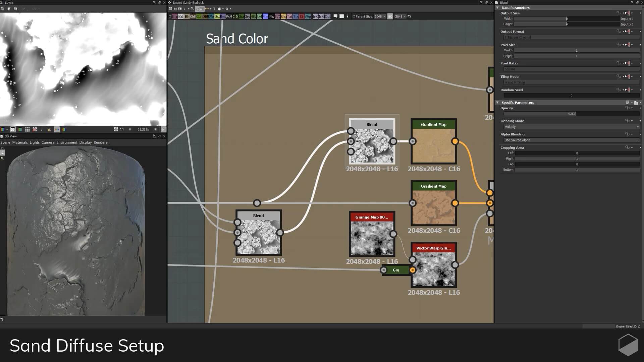Open the Display menu in 3D View

(x=86, y=142)
